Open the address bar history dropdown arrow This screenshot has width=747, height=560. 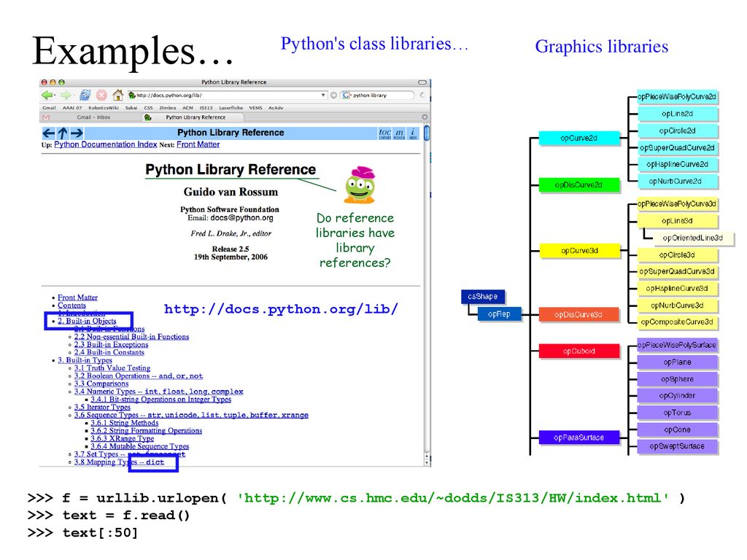click(323, 96)
